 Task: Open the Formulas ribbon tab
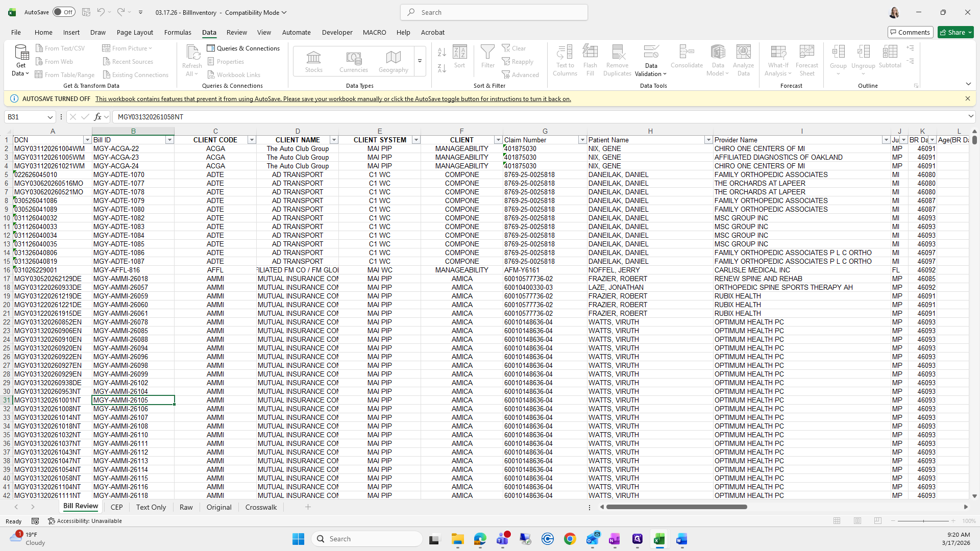[178, 32]
